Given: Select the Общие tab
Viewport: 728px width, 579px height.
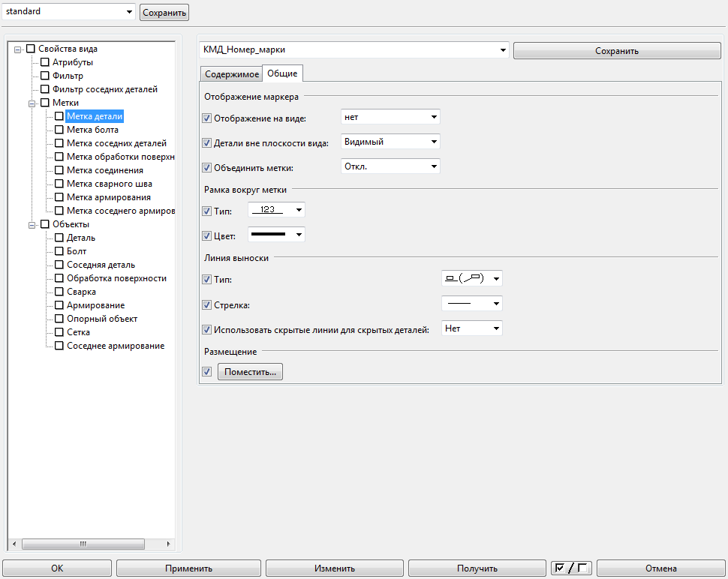Looking at the screenshot, I should point(282,73).
